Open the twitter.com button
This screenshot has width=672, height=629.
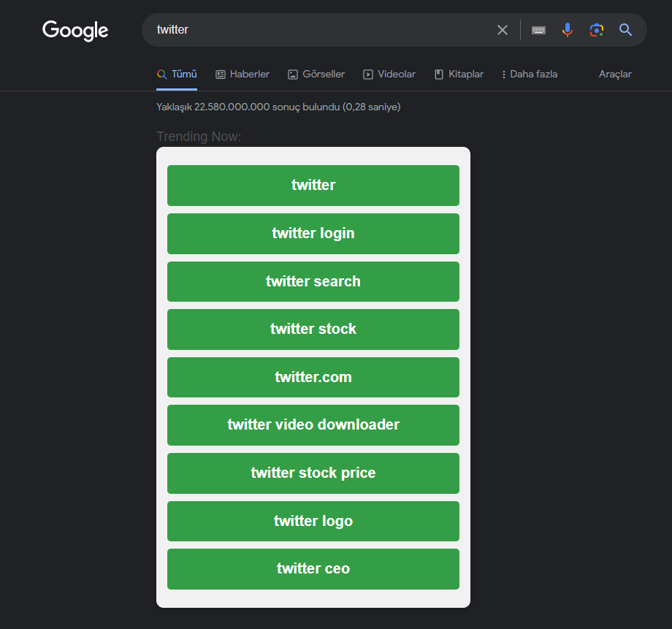pos(313,377)
